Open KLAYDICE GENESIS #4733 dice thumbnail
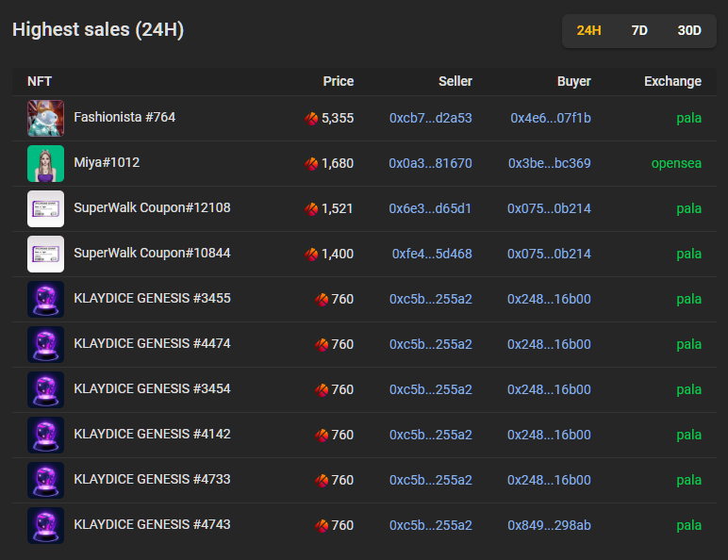The image size is (728, 560). click(45, 480)
